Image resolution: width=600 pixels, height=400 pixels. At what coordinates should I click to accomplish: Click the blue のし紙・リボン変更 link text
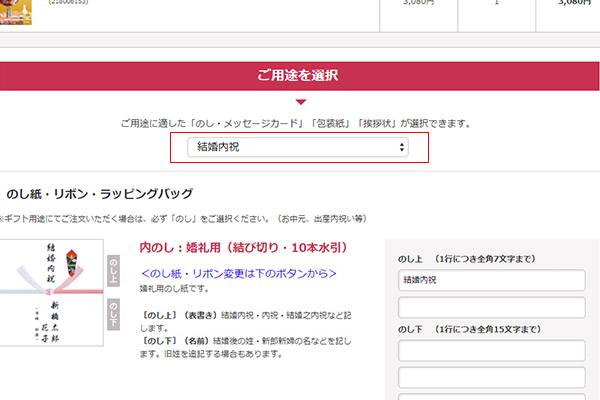(x=239, y=273)
